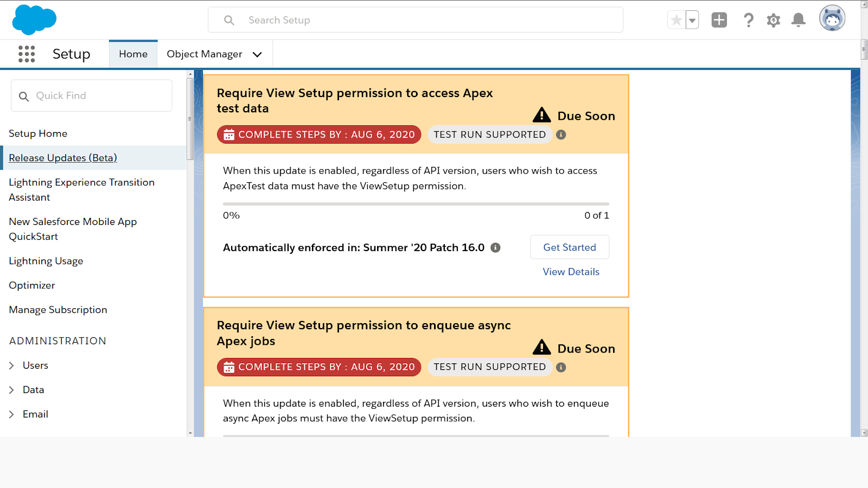Switch to the Home tab
Image resolution: width=868 pixels, height=488 pixels.
pyautogui.click(x=133, y=54)
